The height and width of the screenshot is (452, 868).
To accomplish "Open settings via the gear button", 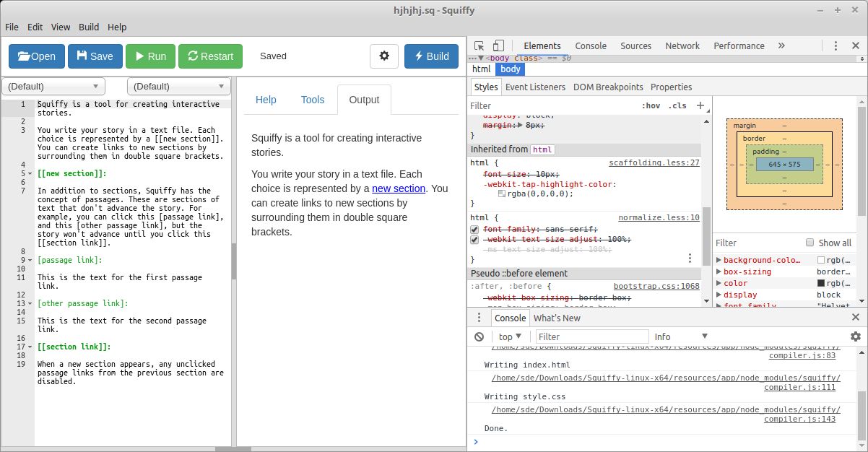I will point(384,56).
